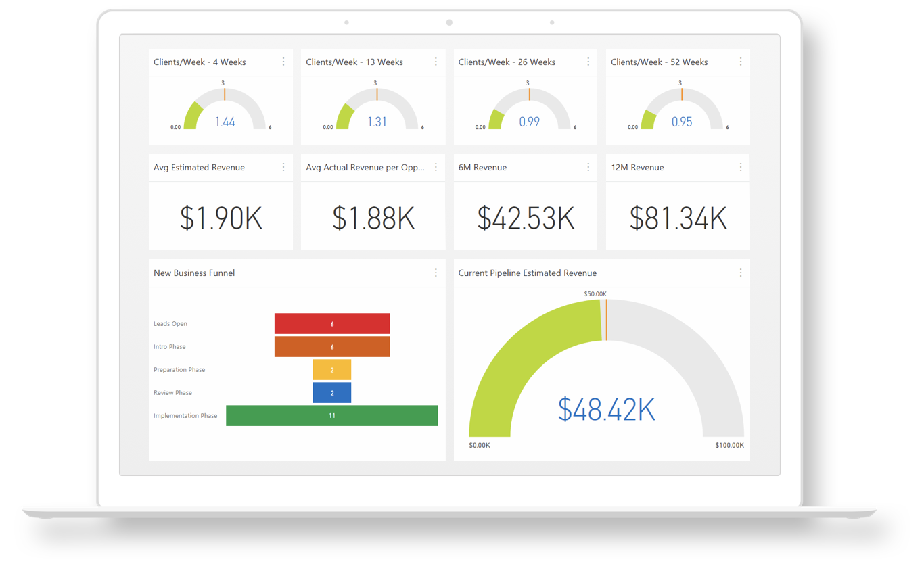The height and width of the screenshot is (566, 924).
Task: Click the Clients/Week - 52 Weeks title
Action: [660, 62]
